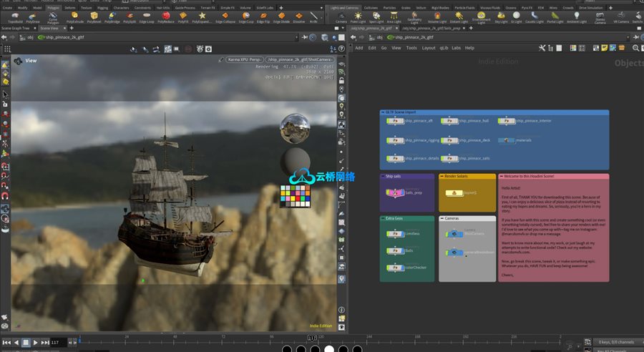This screenshot has width=644, height=352.
Task: Add a Camera from the shelf
Action: tap(341, 18)
